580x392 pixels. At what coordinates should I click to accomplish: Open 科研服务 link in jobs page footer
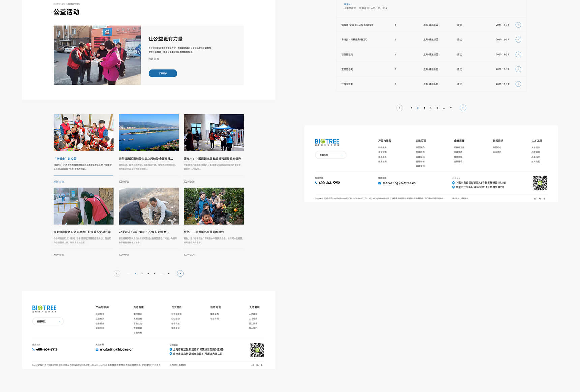coord(382,148)
